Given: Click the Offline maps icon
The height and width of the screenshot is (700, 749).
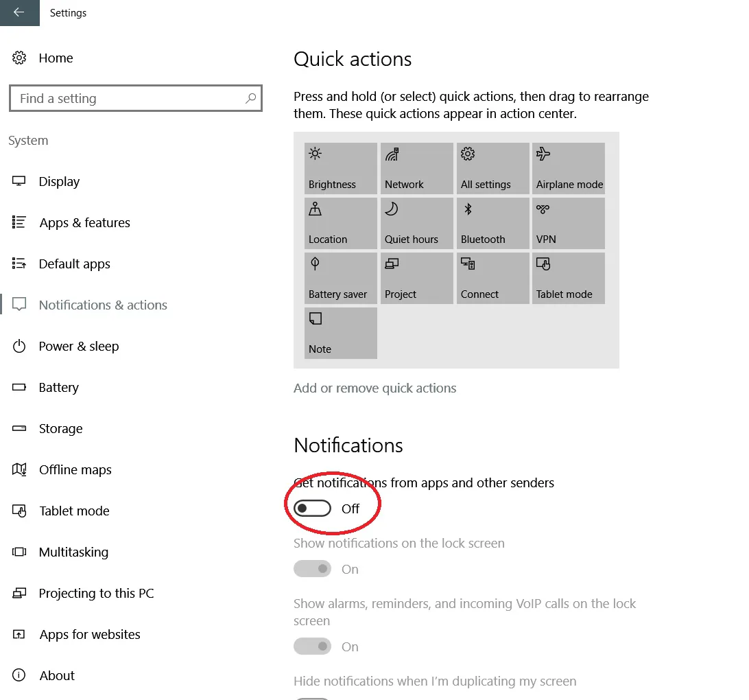Looking at the screenshot, I should (x=19, y=469).
